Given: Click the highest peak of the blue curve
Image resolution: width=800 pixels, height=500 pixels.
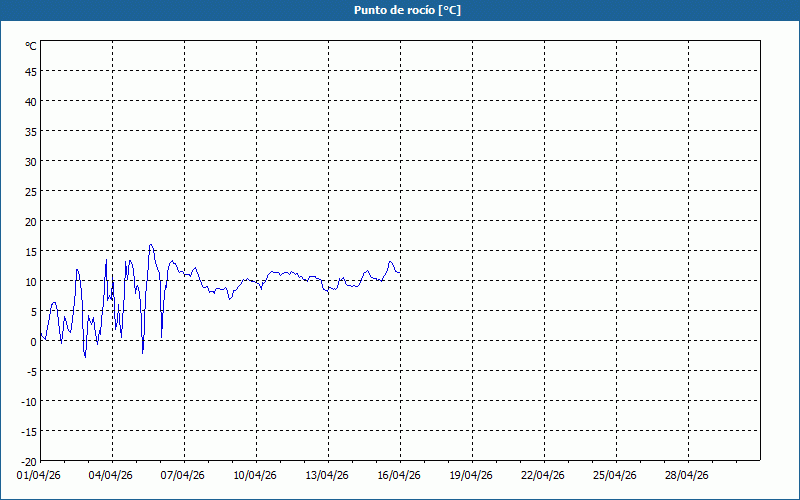Looking at the screenshot, I should pyautogui.click(x=151, y=244).
